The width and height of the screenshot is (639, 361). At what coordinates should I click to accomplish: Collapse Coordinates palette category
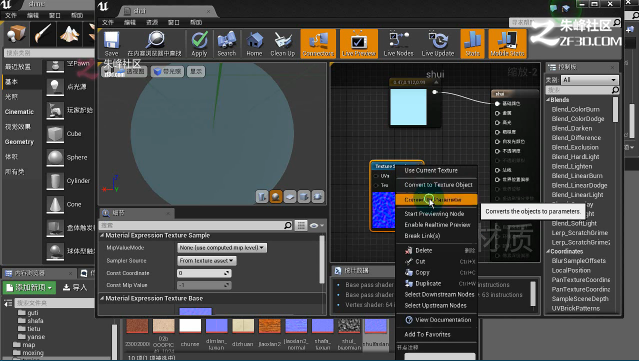[548, 251]
